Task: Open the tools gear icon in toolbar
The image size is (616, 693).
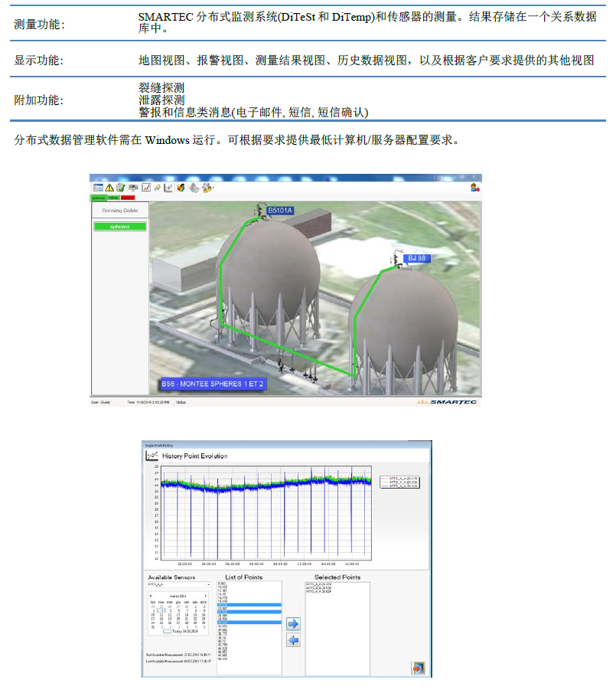Action: click(206, 188)
